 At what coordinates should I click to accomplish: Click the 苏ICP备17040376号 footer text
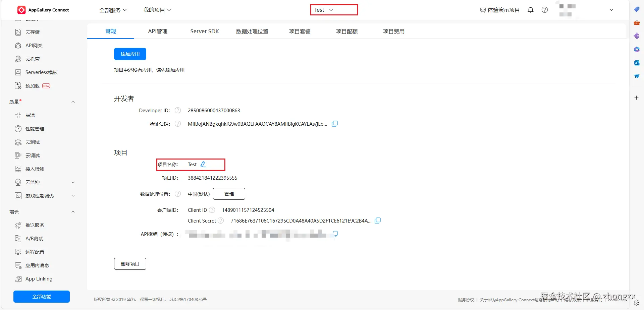pyautogui.click(x=188, y=300)
